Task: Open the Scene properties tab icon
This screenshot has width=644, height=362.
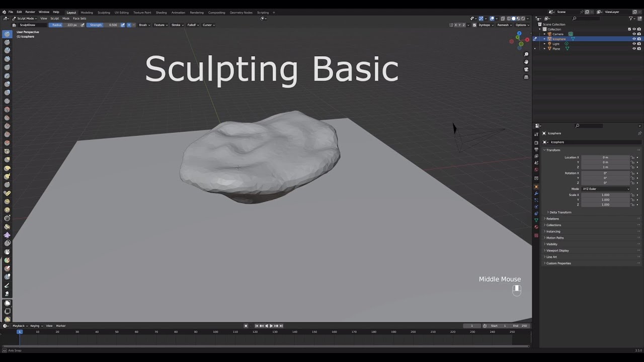Action: pyautogui.click(x=536, y=162)
